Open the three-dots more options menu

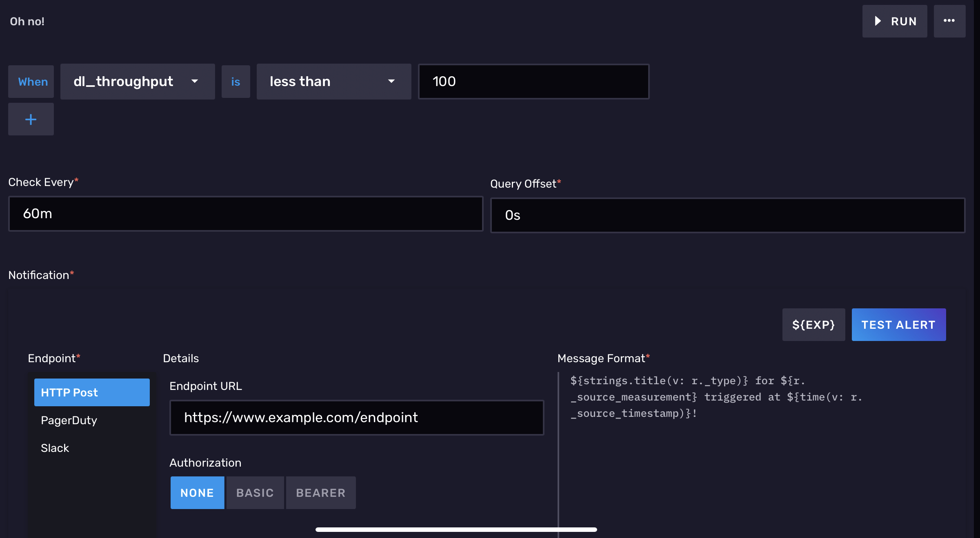(x=949, y=21)
